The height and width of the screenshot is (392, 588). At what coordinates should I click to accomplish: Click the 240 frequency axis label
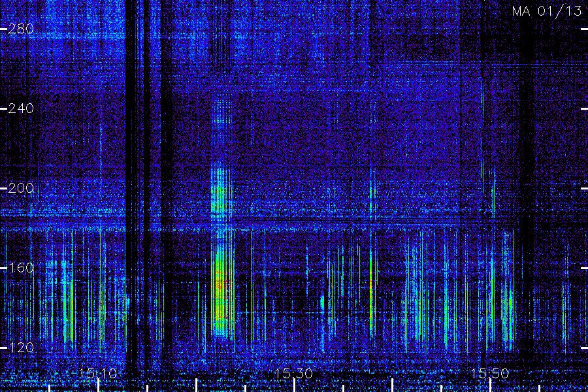pyautogui.click(x=21, y=109)
